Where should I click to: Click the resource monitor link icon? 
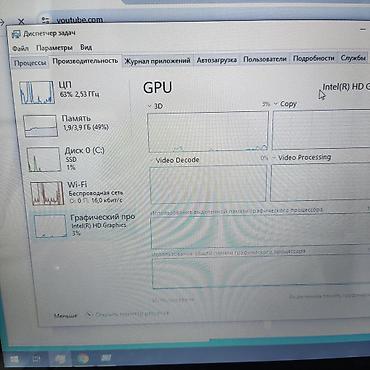90,314
